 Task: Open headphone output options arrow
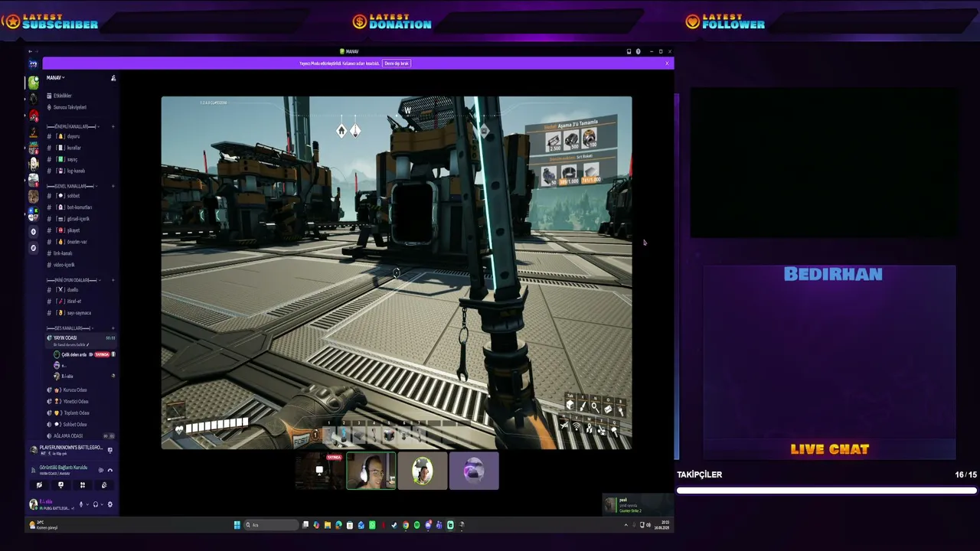(101, 504)
